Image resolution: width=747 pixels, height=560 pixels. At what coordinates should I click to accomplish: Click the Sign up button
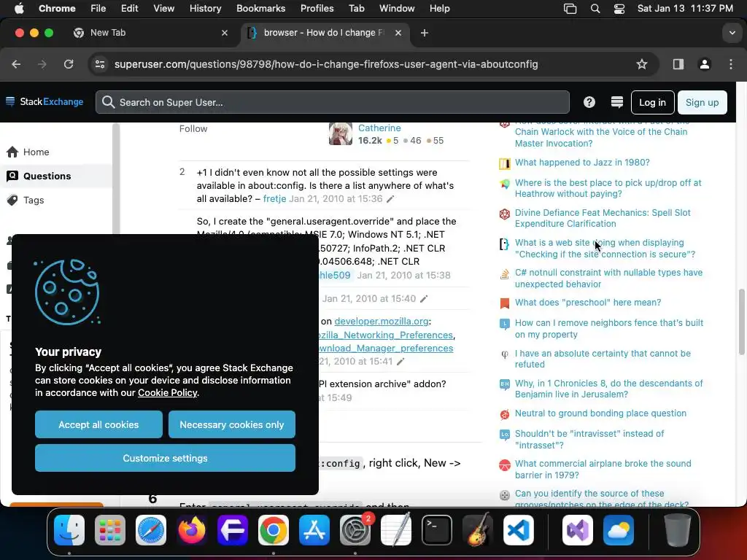tap(702, 102)
